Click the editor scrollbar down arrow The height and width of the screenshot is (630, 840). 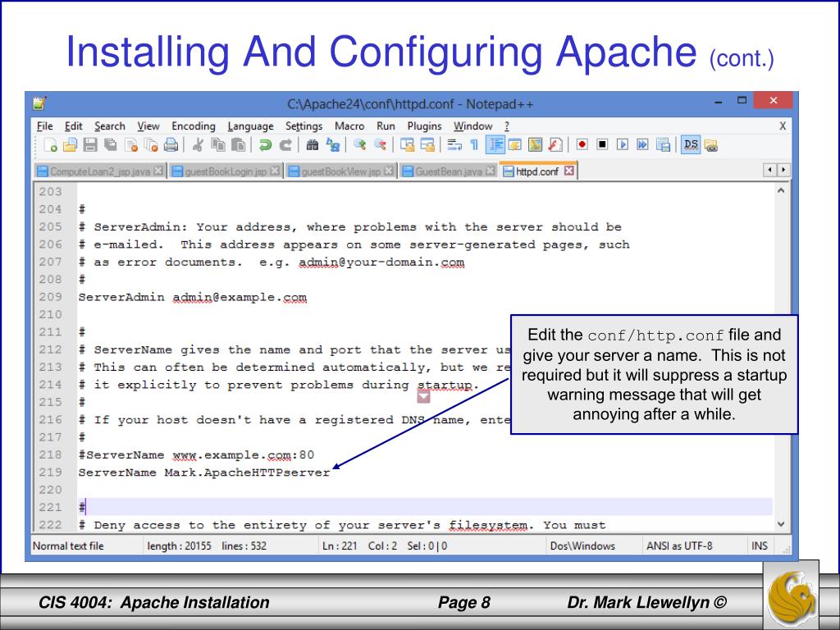pos(781,524)
